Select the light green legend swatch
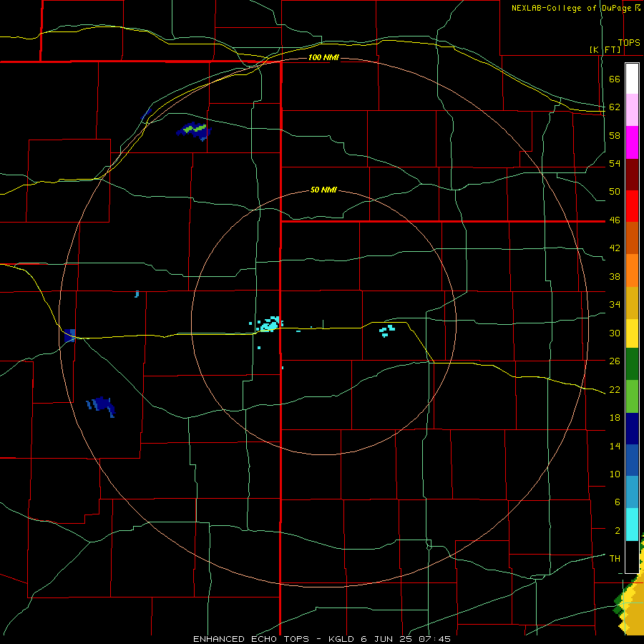Image resolution: width=644 pixels, height=644 pixels. click(x=632, y=396)
